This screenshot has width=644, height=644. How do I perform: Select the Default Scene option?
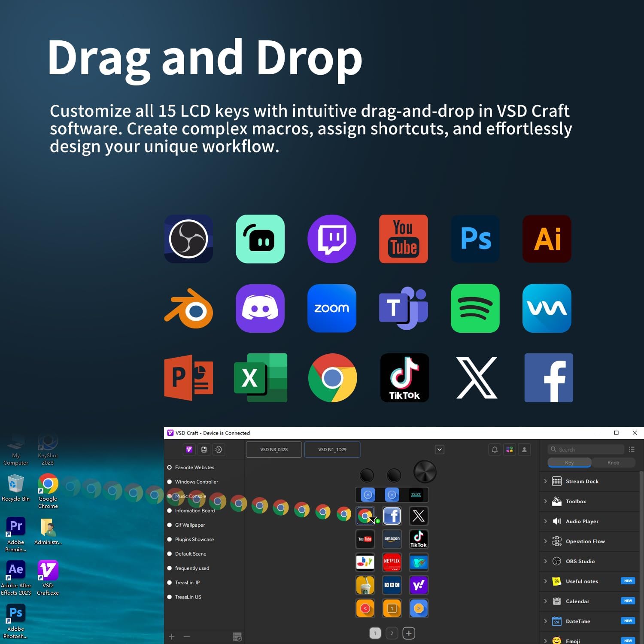pos(191,554)
